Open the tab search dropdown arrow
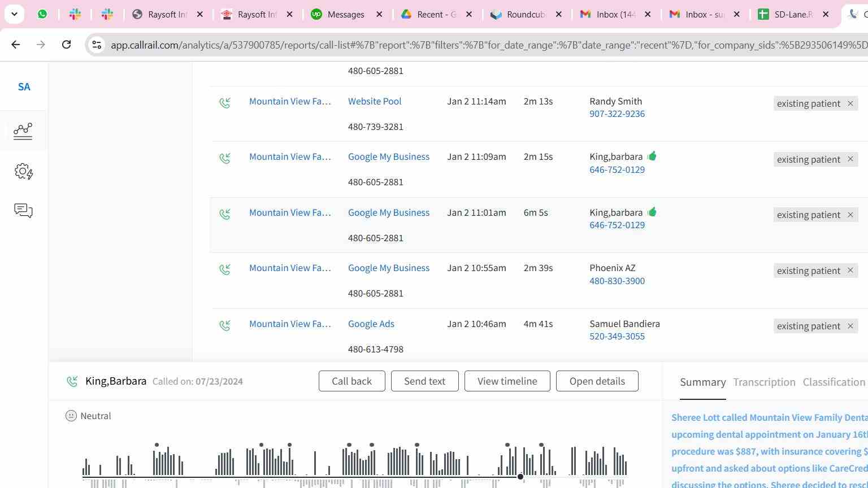Viewport: 868px width, 488px height. 14,14
